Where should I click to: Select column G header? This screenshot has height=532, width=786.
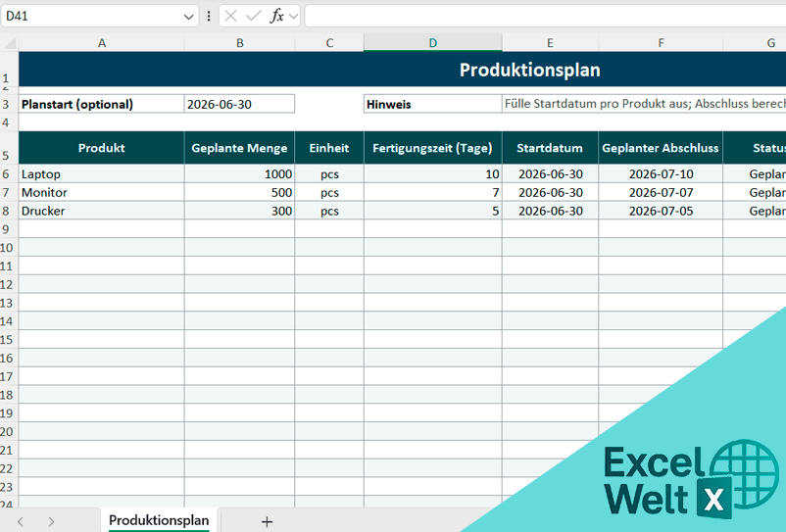coord(755,43)
